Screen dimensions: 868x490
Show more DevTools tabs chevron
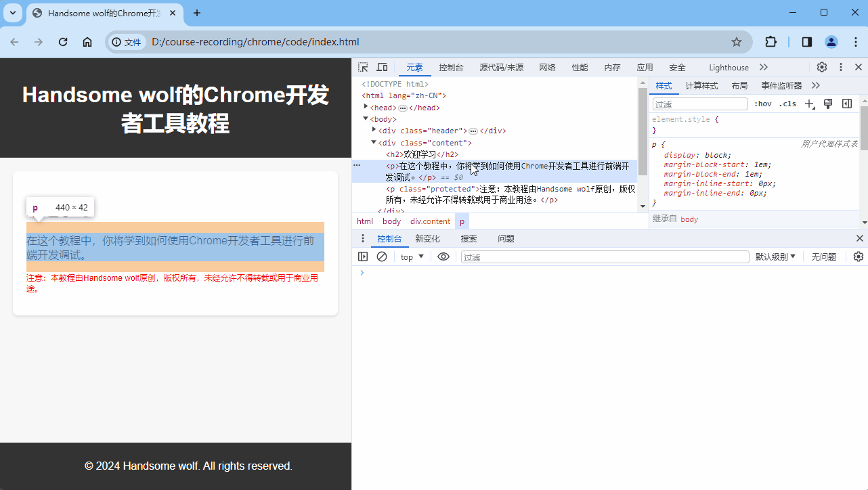[764, 67]
